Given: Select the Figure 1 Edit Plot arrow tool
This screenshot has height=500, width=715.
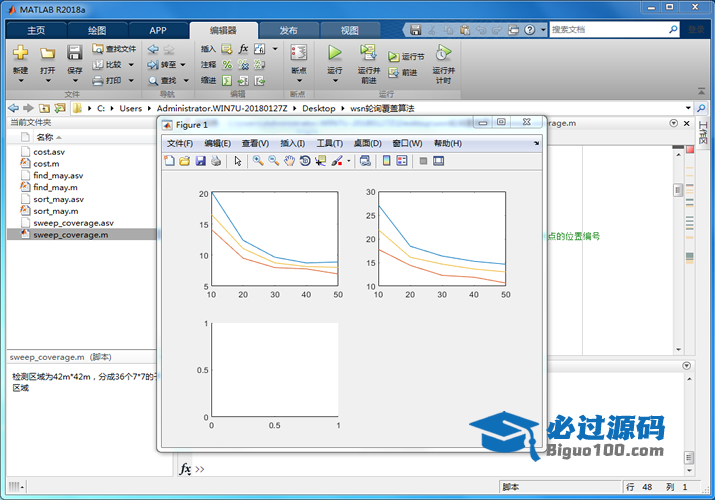Looking at the screenshot, I should pos(238,161).
